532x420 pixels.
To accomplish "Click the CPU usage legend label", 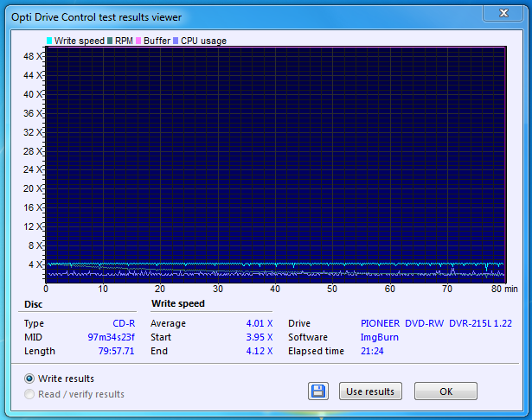I will pyautogui.click(x=203, y=41).
